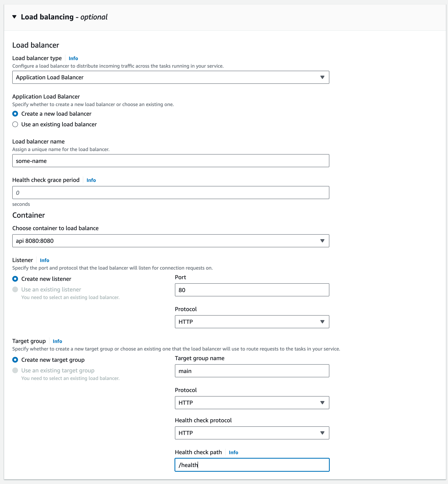
Task: Select Create a new load balancer
Action: tap(15, 114)
